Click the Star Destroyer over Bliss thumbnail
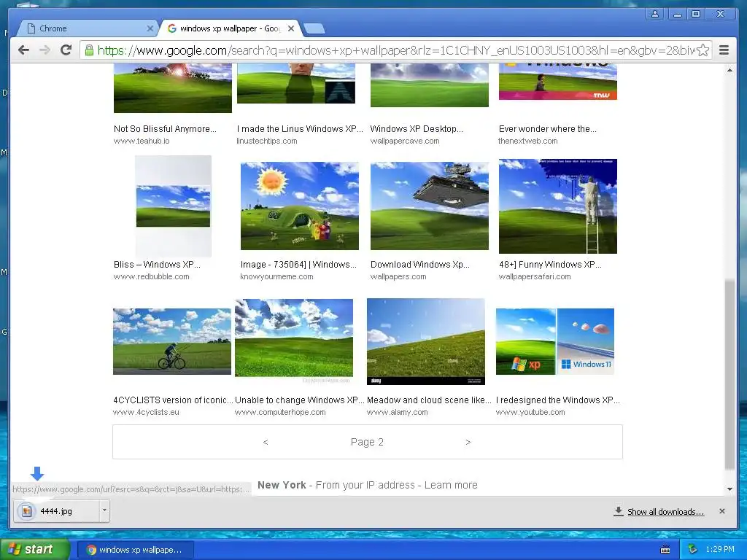The height and width of the screenshot is (560, 747). click(429, 206)
